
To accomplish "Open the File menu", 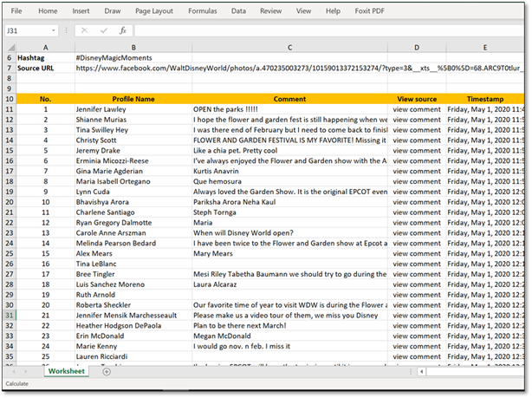I will 16,11.
